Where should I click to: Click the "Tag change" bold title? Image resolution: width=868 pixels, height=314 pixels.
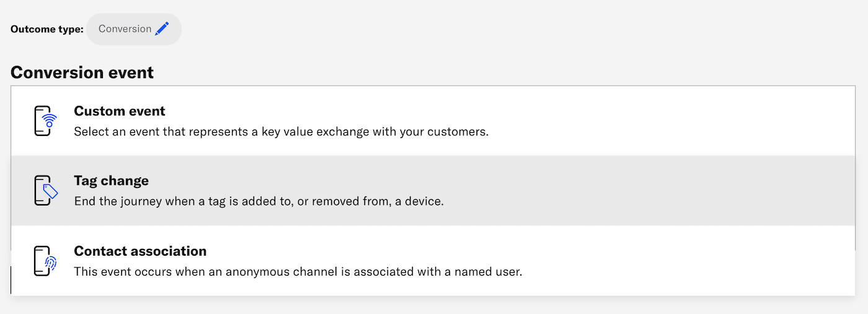[112, 181]
